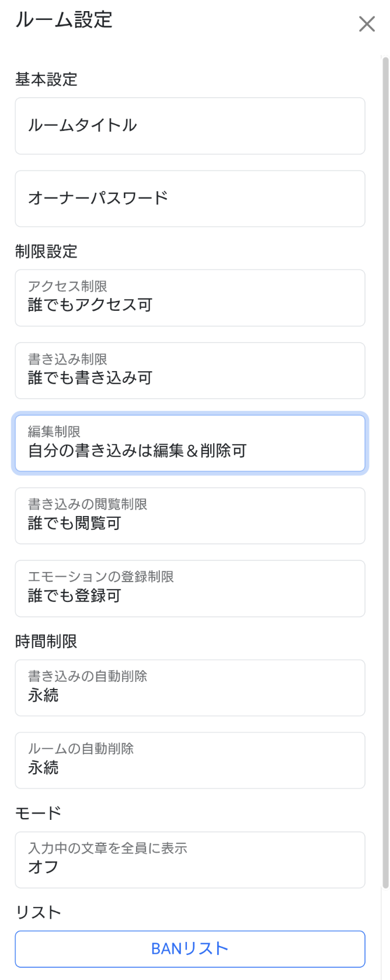Close the ルーム設定 panel with X

pos(367,24)
